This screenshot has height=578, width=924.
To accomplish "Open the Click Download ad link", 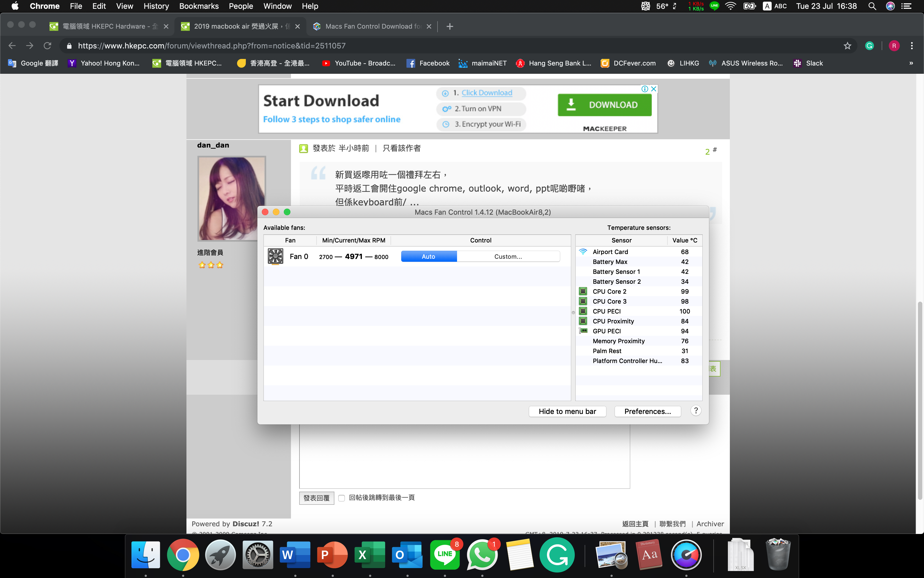I will click(x=487, y=93).
